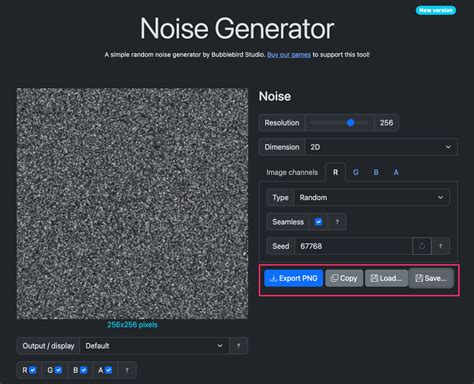This screenshot has height=384, width=474.
Task: Click the Resolution value field showing 256
Action: [386, 123]
